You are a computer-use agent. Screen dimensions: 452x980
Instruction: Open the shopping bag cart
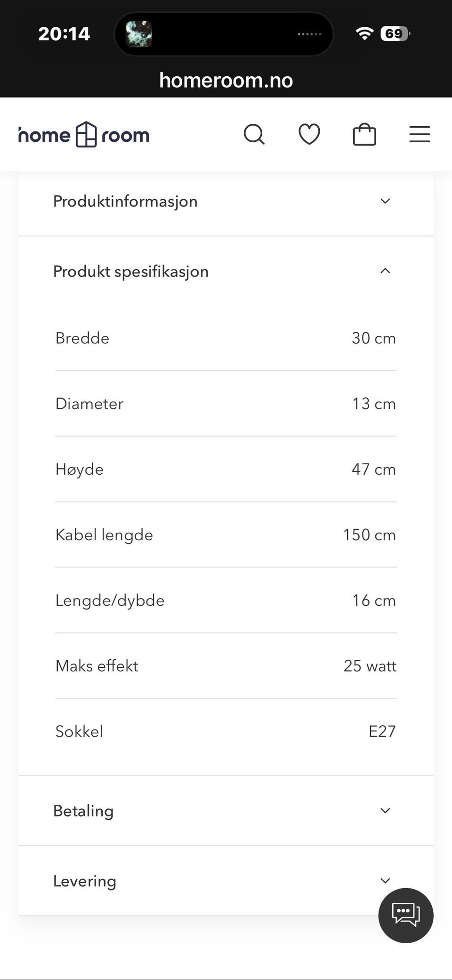coord(364,135)
